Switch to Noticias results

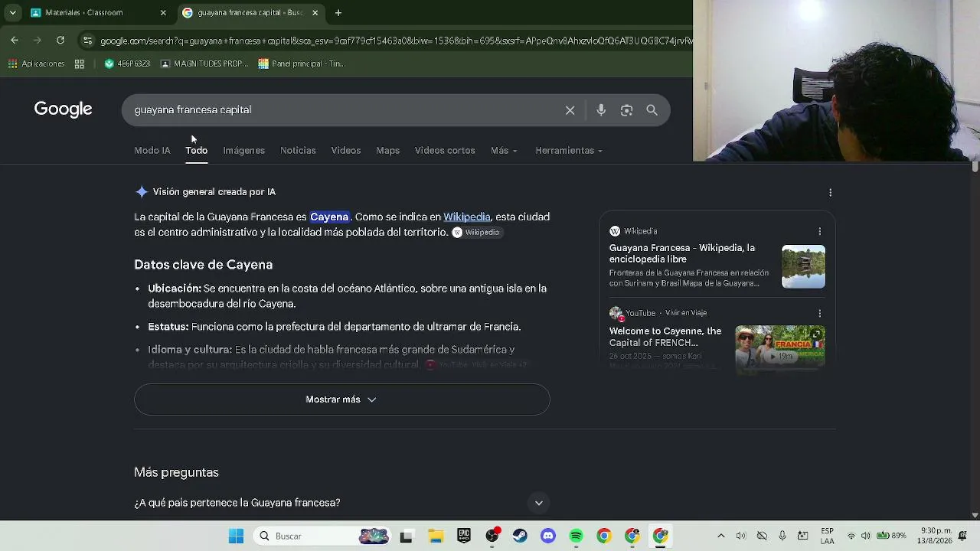(x=298, y=151)
